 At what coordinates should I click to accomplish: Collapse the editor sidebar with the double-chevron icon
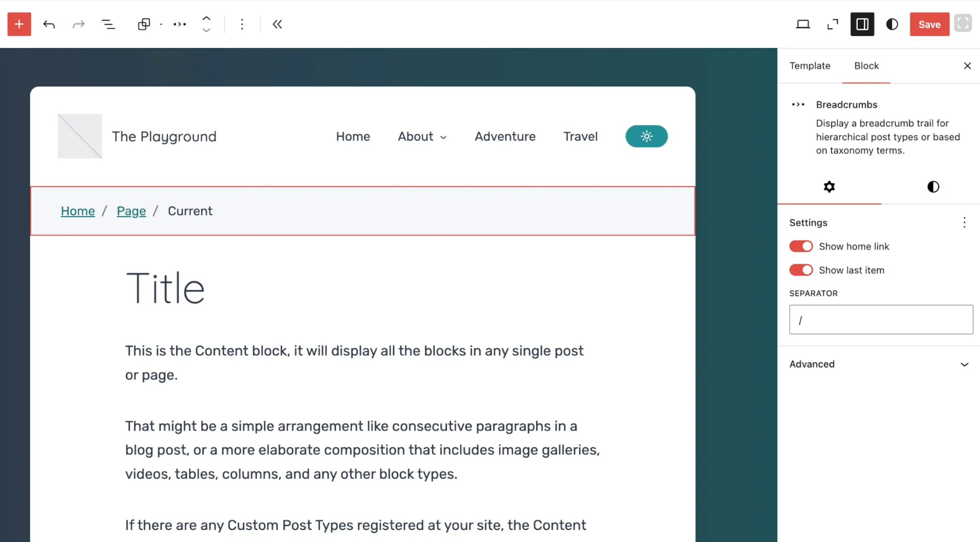point(277,24)
